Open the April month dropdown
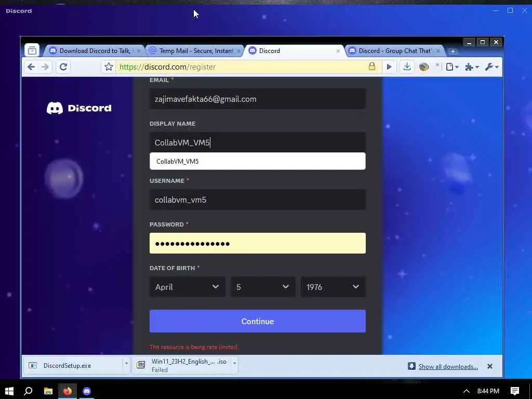 coord(187,287)
